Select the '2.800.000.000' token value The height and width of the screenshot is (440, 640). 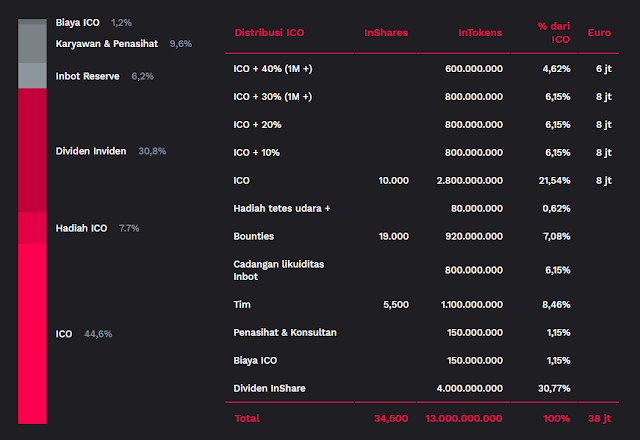point(470,180)
